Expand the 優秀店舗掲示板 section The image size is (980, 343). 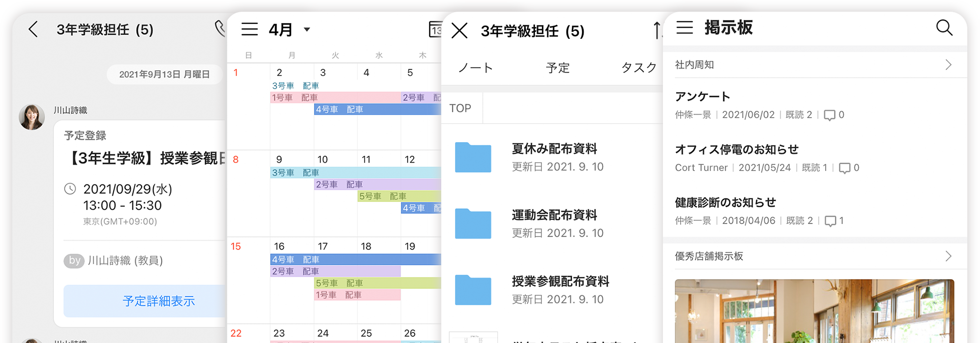813,256
